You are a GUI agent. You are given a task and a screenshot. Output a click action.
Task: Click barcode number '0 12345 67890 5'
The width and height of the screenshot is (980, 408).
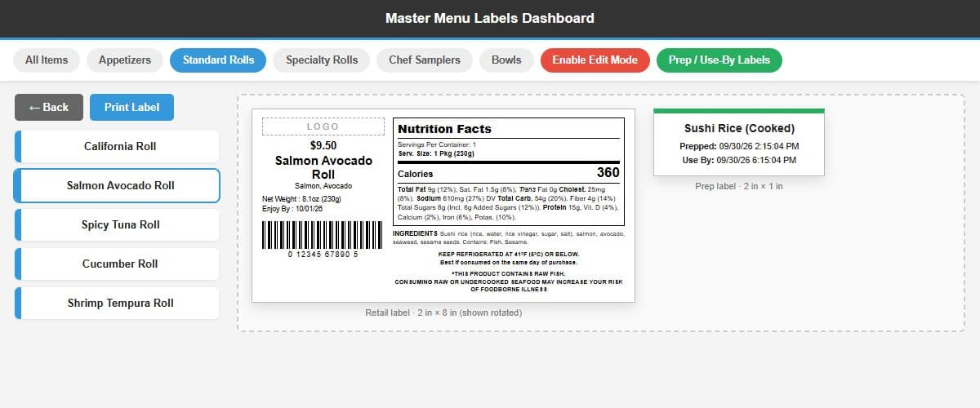click(323, 255)
